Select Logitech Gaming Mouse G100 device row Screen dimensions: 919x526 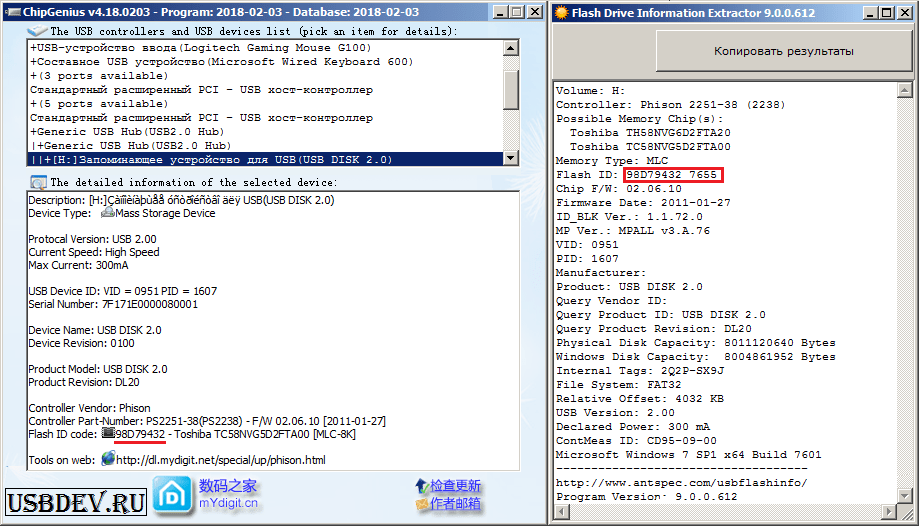266,47
